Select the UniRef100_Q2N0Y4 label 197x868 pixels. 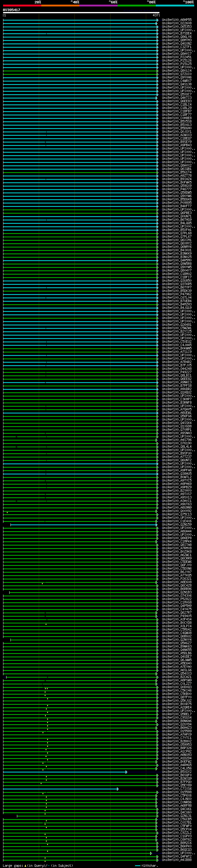[x=177, y=640]
